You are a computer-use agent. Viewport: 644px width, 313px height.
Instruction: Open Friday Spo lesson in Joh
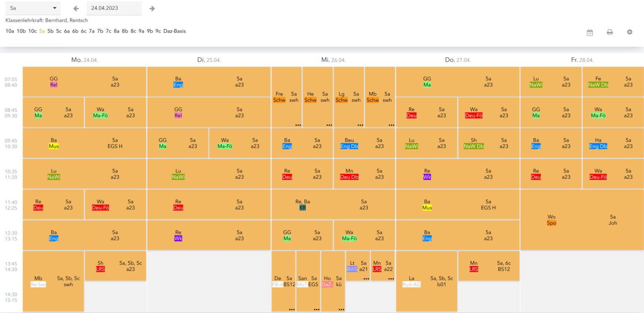click(x=582, y=220)
